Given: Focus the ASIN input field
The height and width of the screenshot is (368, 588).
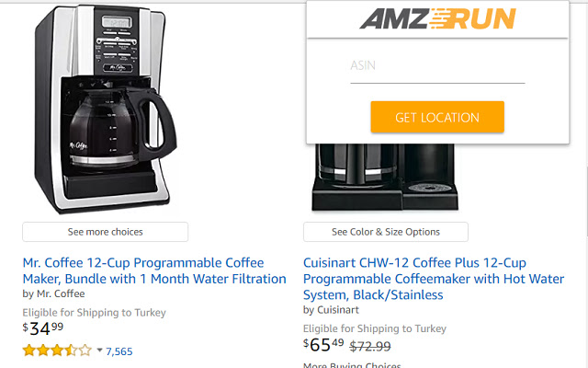Looking at the screenshot, I should [x=437, y=65].
